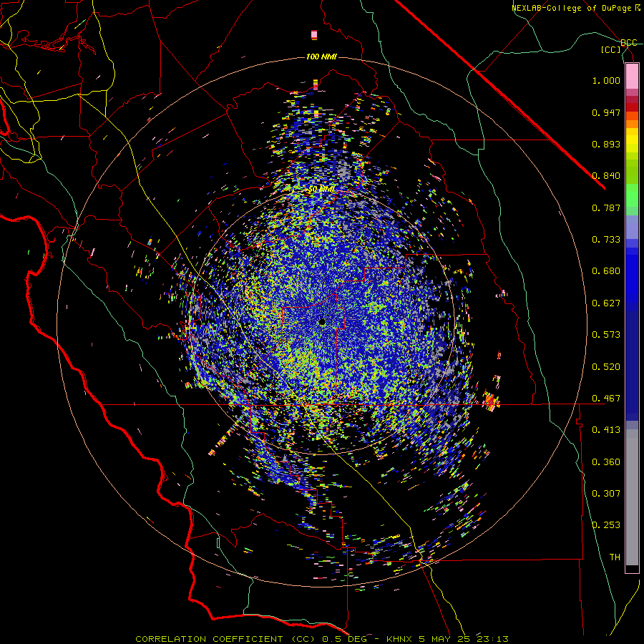Click the TH threshold label

[x=615, y=557]
